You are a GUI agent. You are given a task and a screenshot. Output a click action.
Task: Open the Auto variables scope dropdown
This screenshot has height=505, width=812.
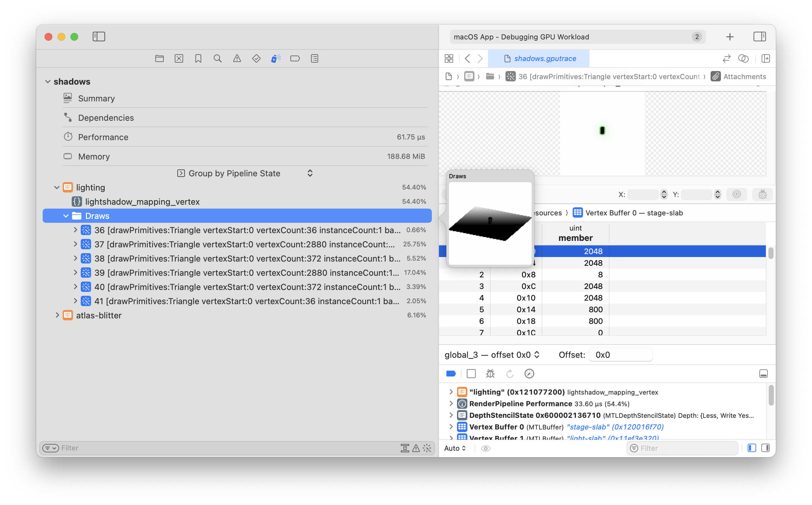455,448
